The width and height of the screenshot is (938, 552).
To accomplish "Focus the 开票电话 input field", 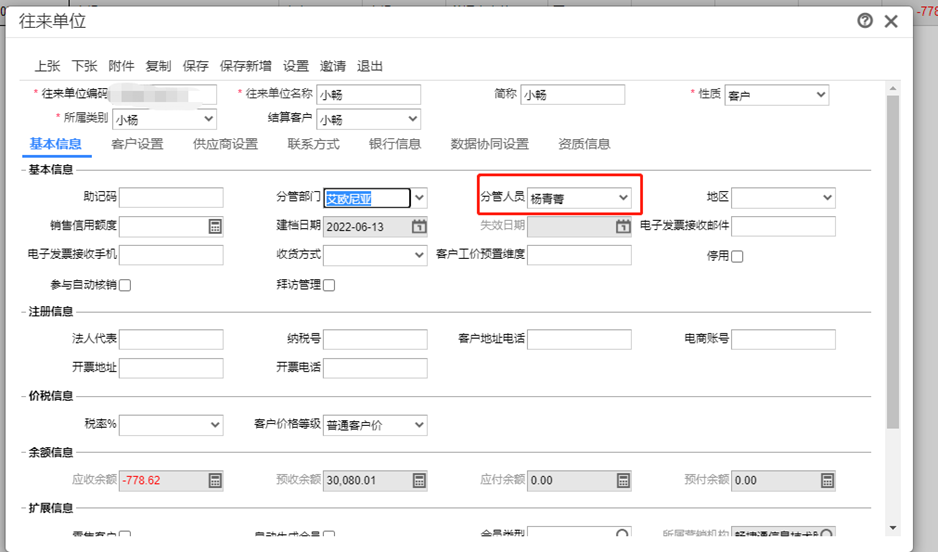I will pos(375,368).
